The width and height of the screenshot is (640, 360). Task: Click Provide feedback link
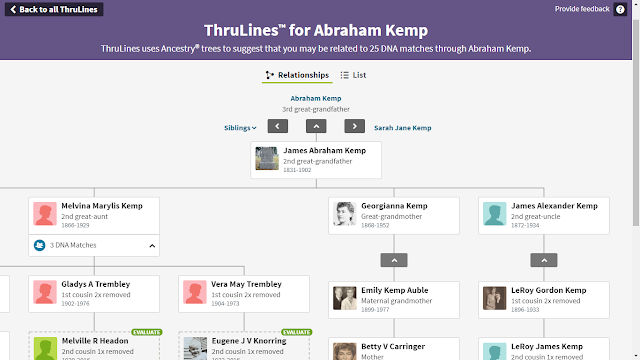[x=582, y=9]
